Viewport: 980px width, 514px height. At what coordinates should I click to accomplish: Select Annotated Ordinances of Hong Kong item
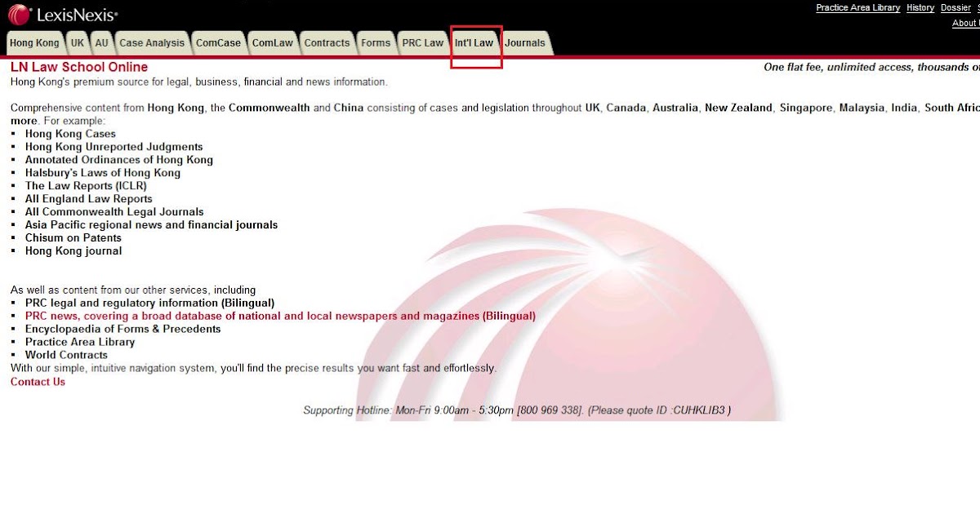119,160
